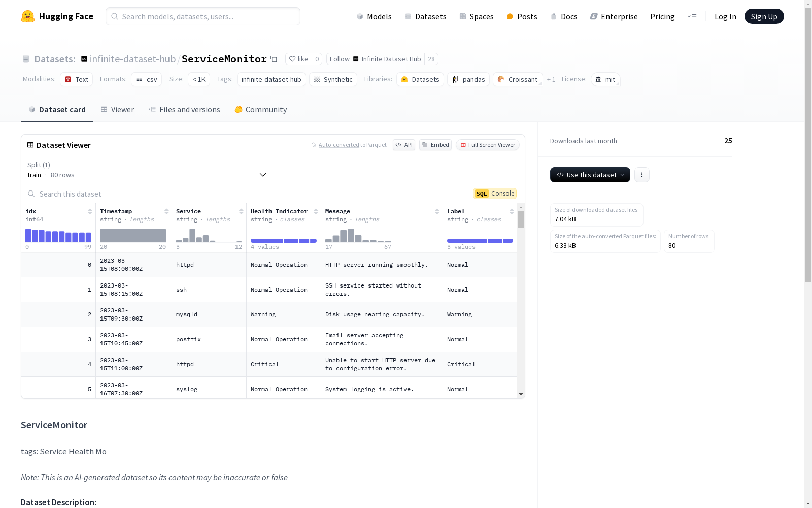
Task: Like the ServiceMonitor dataset
Action: (298, 59)
